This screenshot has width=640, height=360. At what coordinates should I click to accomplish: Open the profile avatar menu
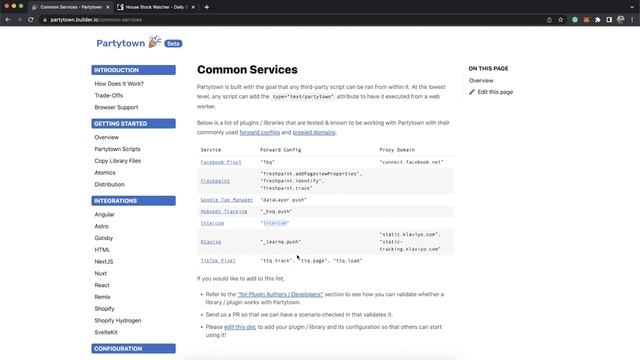pyautogui.click(x=621, y=20)
